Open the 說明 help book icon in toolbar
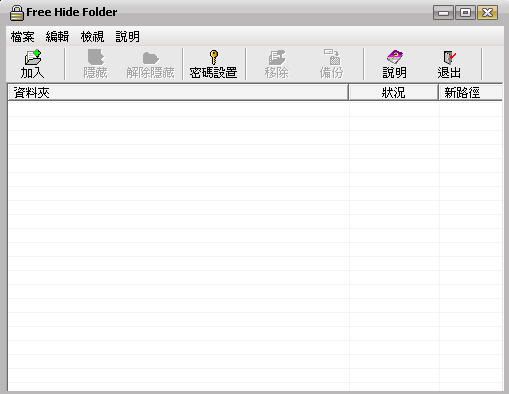Viewport: 509px width, 394px height. (x=395, y=57)
